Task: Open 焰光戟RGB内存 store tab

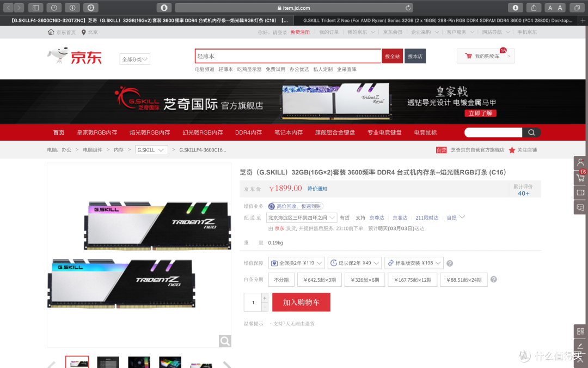Action: tap(150, 132)
